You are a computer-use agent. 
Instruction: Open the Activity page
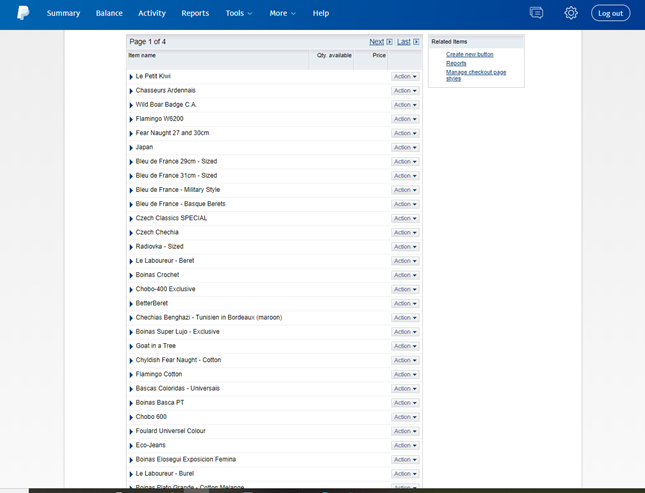[x=152, y=13]
